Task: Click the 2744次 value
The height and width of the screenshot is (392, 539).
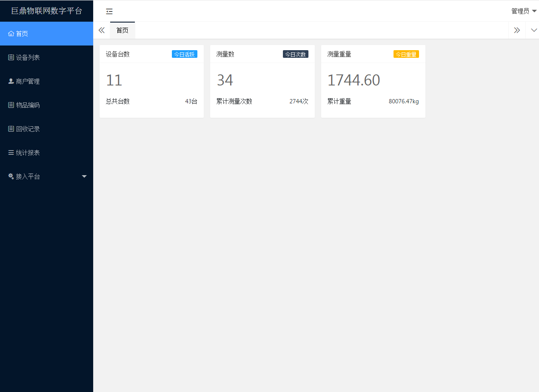Action: click(x=299, y=101)
